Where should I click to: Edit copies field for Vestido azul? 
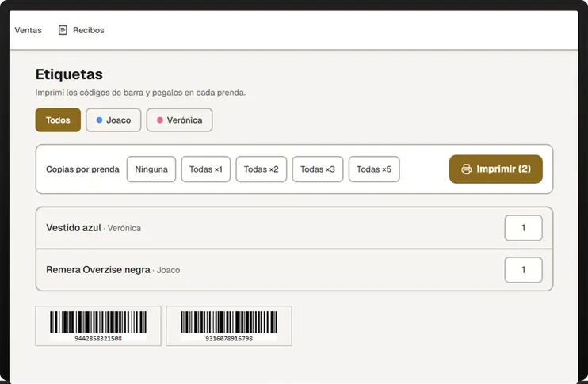click(523, 228)
